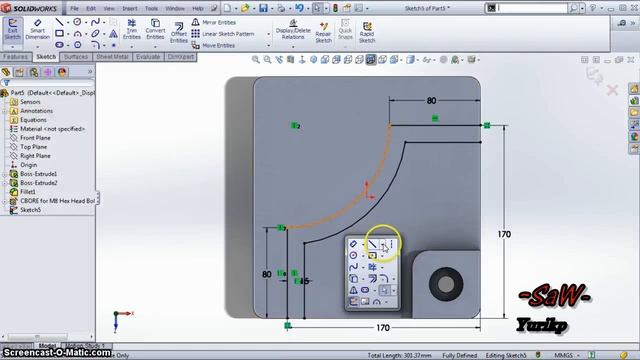
Task: Click in the SolidWorks search field
Action: (x=532, y=8)
